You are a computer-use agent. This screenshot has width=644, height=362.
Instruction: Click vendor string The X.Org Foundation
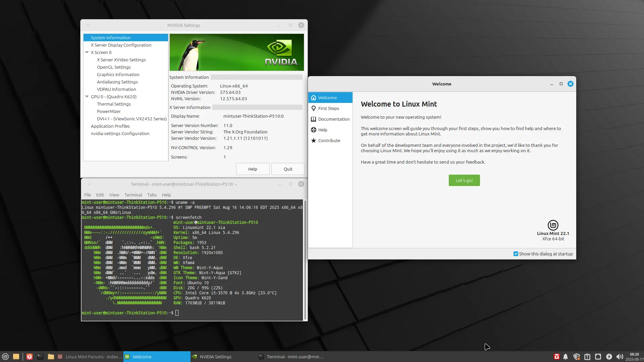click(246, 132)
